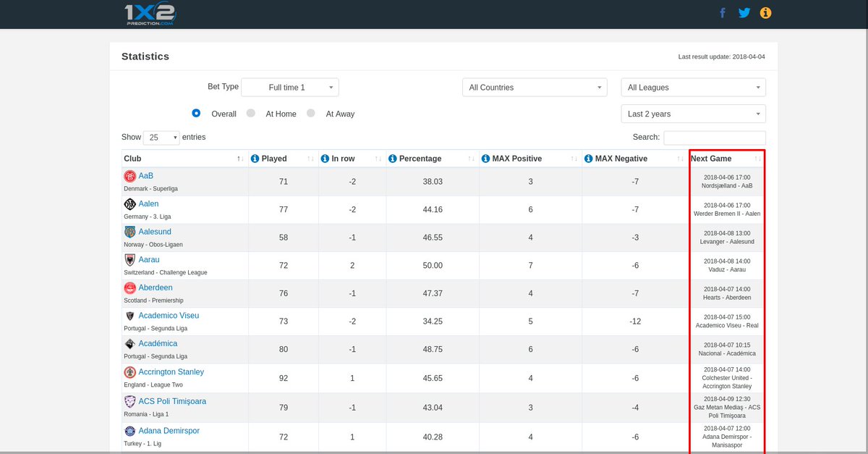Click the Aalesund club crest
This screenshot has height=454, width=868.
(x=130, y=232)
